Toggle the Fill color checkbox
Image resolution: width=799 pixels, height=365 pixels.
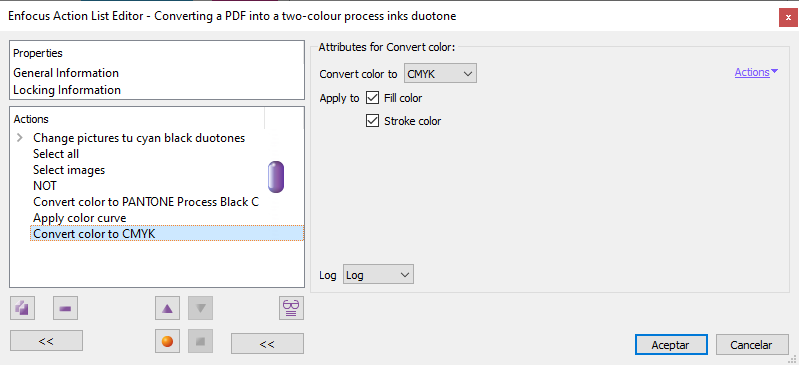click(x=372, y=98)
